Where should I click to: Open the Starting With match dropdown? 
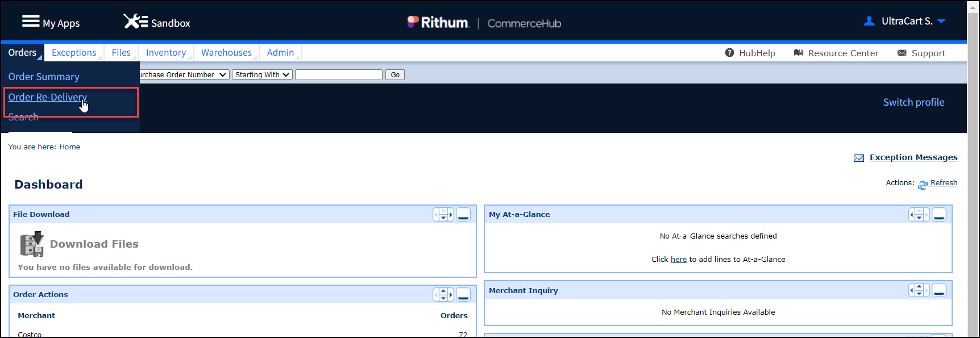[262, 75]
